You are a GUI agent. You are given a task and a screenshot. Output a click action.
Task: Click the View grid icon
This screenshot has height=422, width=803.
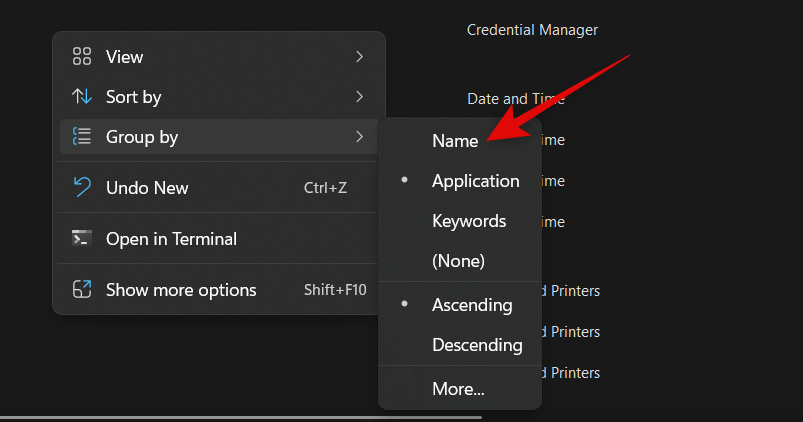point(82,57)
